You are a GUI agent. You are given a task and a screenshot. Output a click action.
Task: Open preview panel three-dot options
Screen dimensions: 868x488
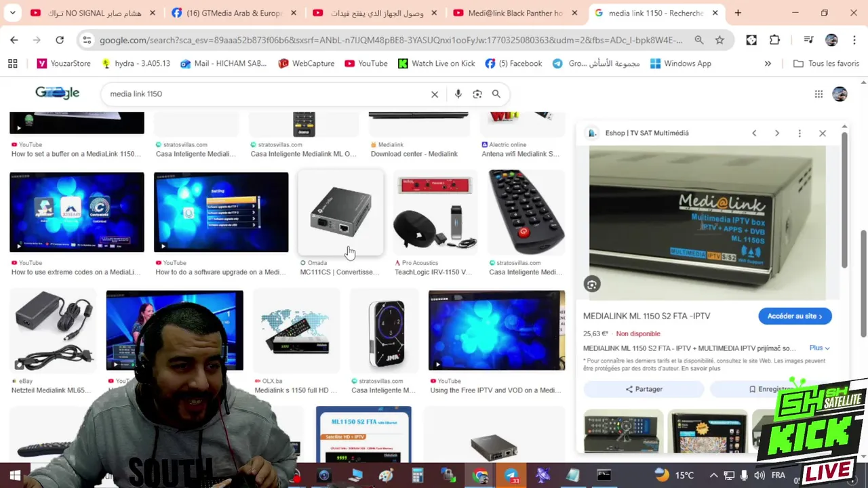(800, 133)
